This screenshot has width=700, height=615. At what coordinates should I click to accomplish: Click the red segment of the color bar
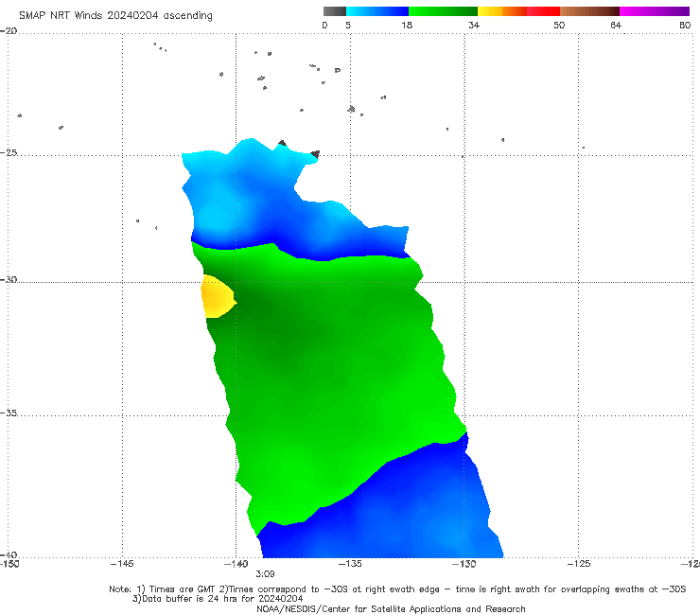point(543,11)
